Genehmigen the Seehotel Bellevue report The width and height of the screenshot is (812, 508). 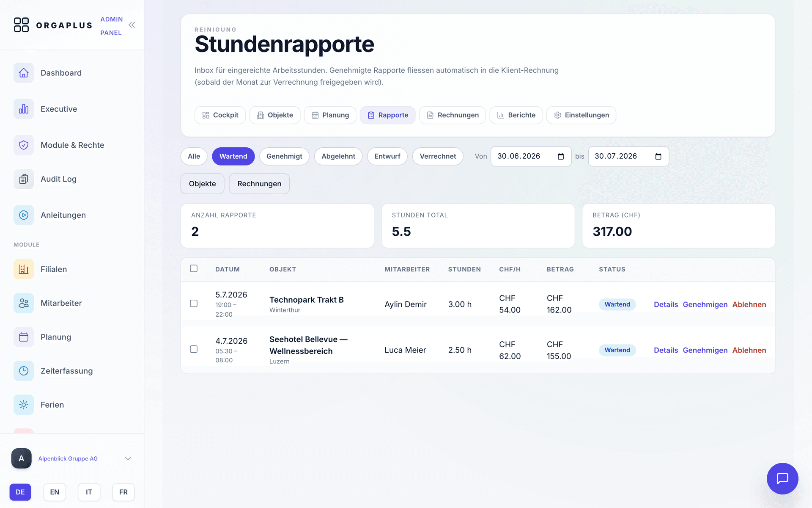pyautogui.click(x=705, y=350)
